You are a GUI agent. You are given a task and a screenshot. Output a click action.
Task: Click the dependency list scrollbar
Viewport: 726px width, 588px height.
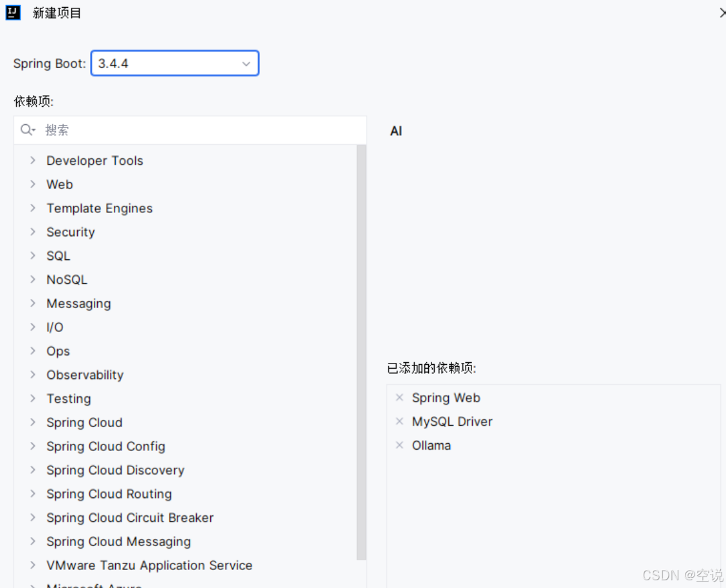coord(361,352)
